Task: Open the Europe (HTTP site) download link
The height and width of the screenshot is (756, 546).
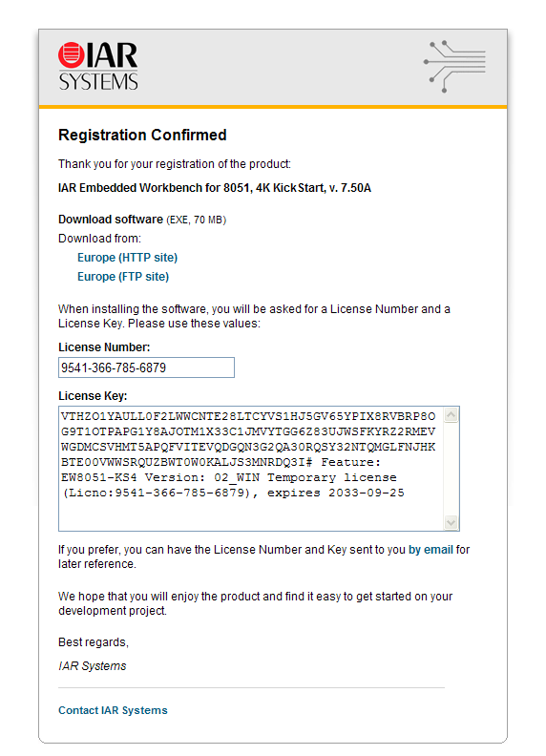Action: click(x=127, y=258)
